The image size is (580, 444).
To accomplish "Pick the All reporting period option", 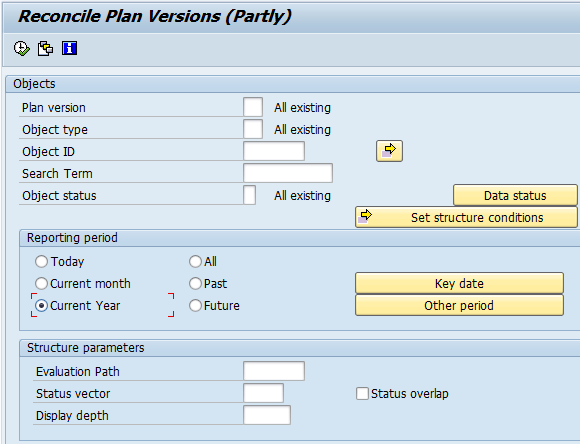I will 195,262.
